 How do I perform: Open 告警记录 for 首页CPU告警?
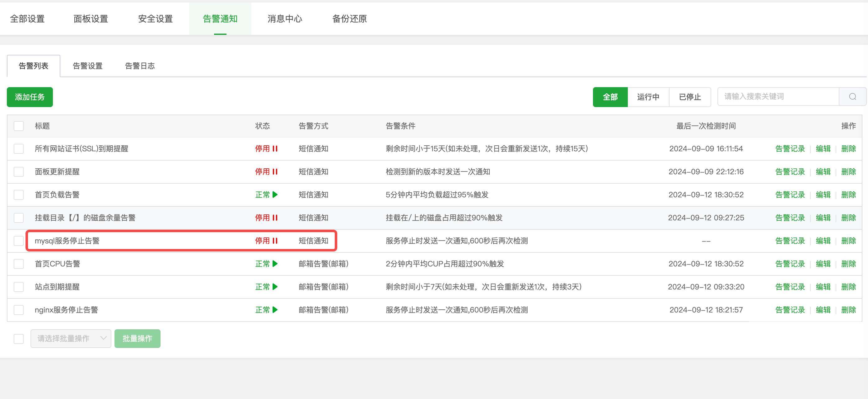(x=790, y=264)
